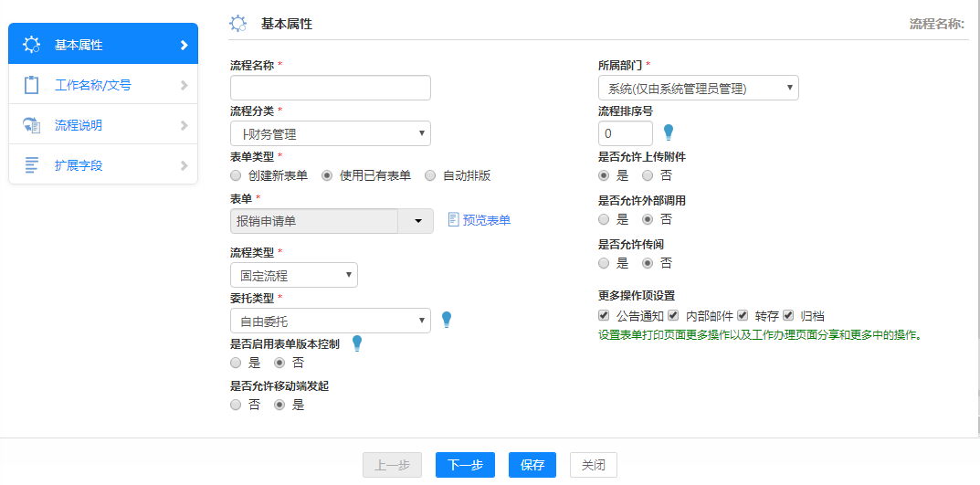This screenshot has height=485, width=980.
Task: Click the 流程名称 text input field
Action: (x=330, y=88)
